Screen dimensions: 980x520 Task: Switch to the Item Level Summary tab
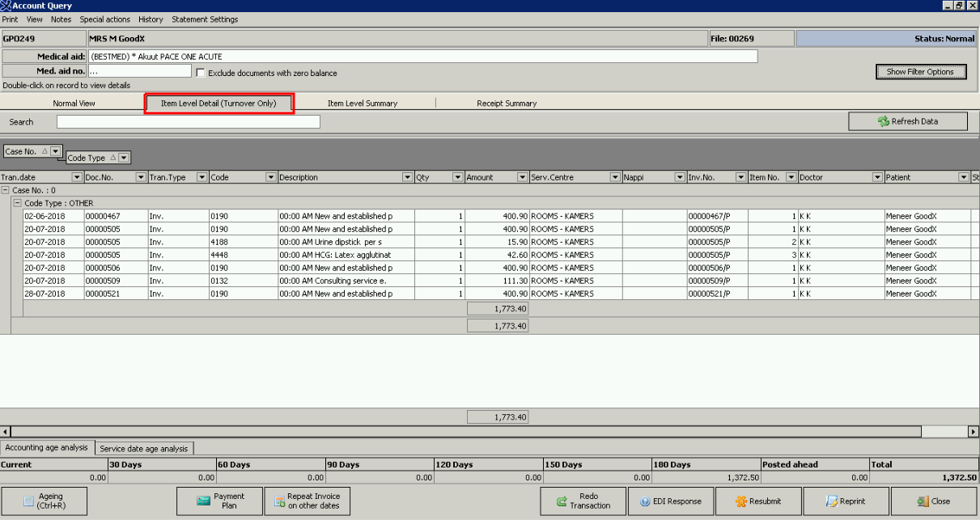pyautogui.click(x=362, y=104)
